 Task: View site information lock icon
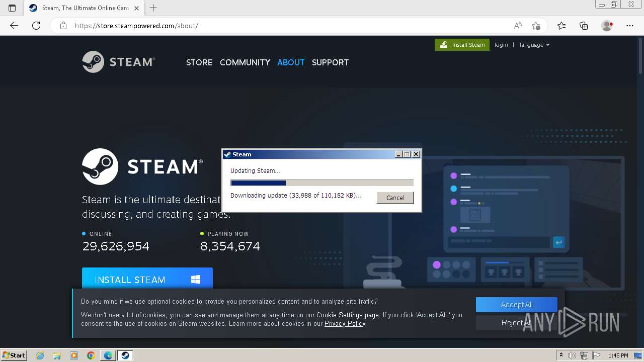click(x=63, y=26)
